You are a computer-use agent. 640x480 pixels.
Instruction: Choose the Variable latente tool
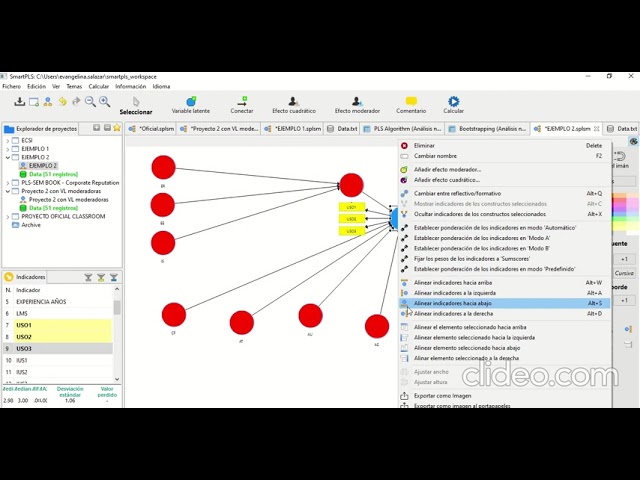click(x=191, y=105)
